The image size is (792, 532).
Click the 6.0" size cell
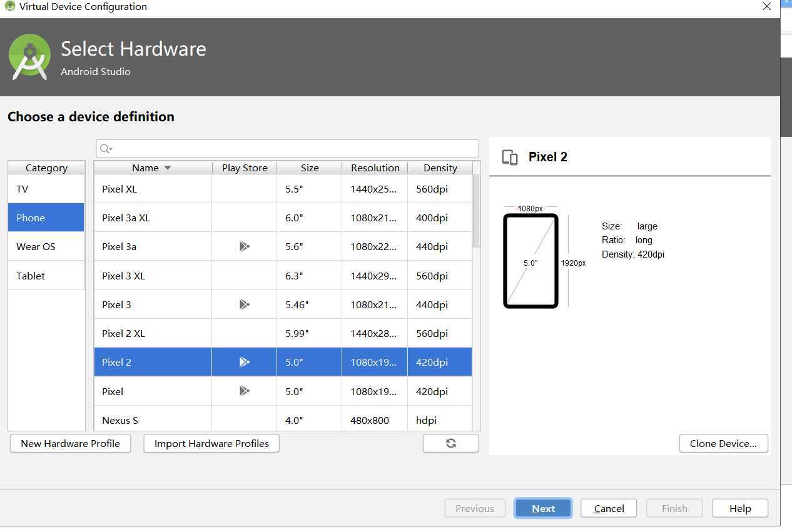pyautogui.click(x=310, y=218)
